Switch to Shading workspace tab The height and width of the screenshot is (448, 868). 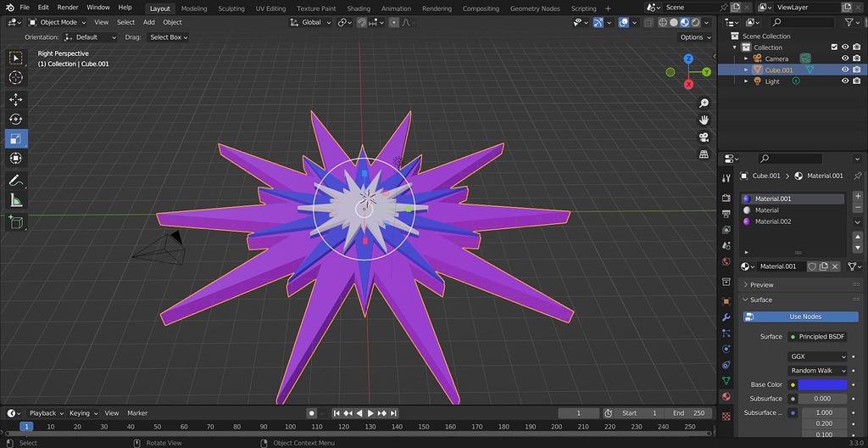pos(359,8)
